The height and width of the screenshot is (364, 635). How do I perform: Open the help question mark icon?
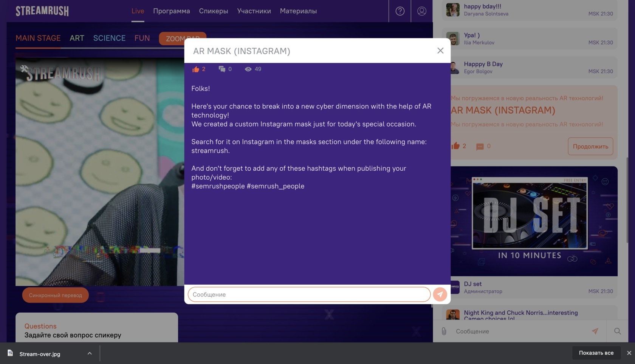400,11
